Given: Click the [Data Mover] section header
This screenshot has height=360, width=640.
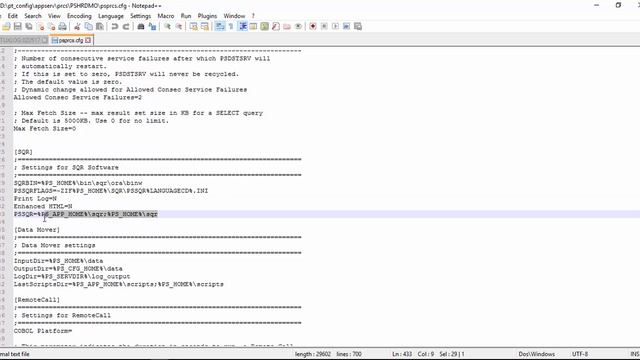Looking at the screenshot, I should point(37,230).
